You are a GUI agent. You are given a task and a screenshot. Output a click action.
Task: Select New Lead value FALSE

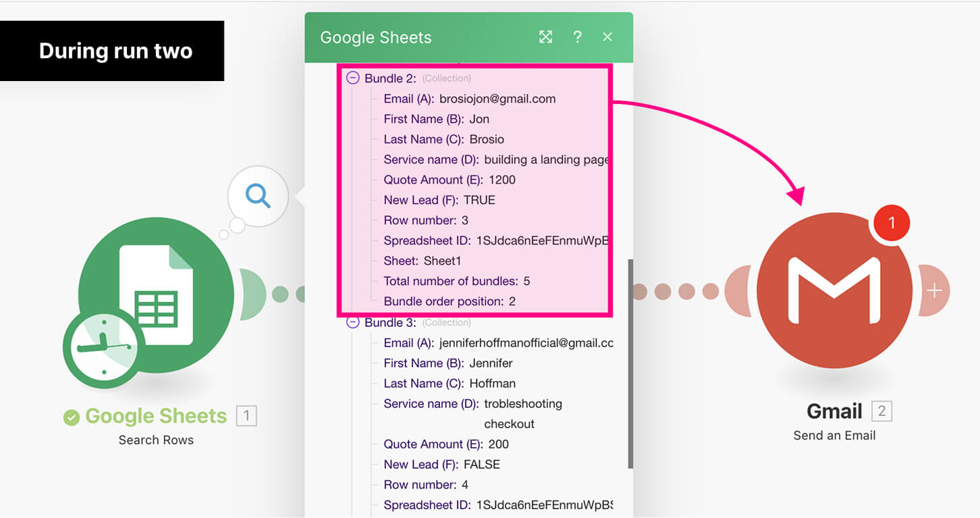[x=482, y=464]
